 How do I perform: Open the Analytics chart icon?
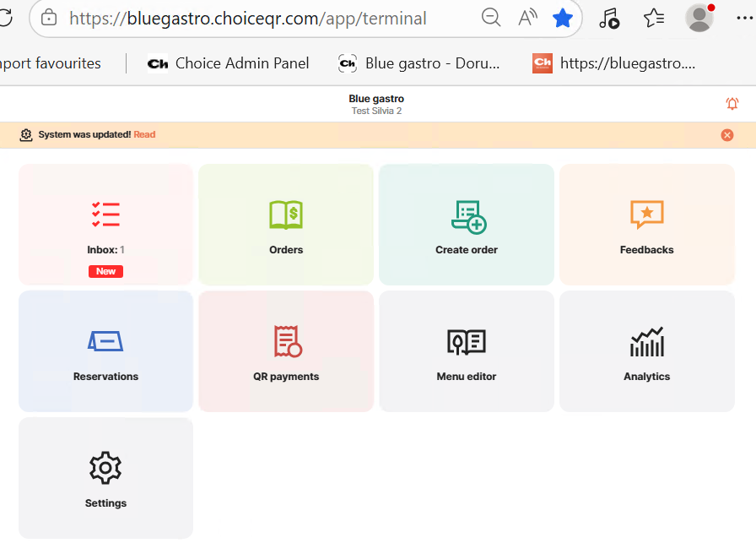tap(646, 341)
